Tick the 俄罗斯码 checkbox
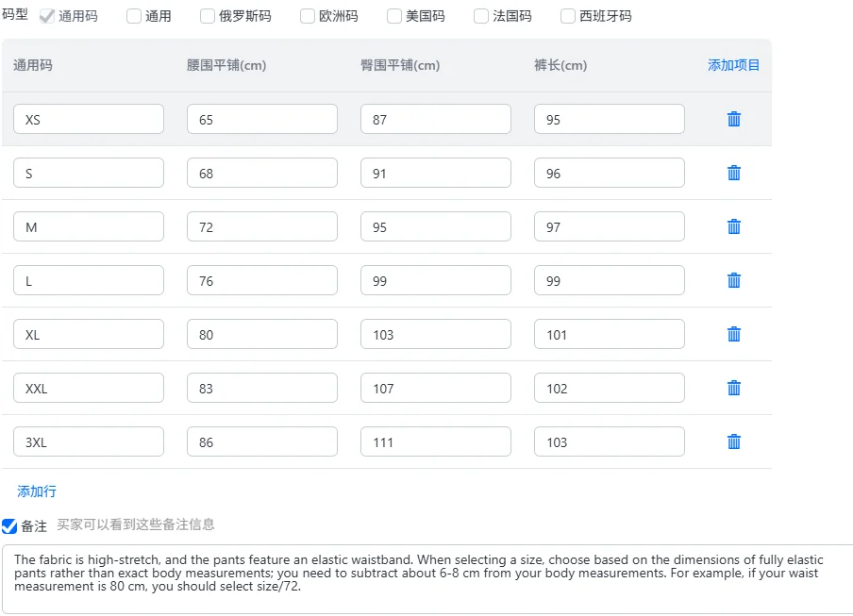 pyautogui.click(x=208, y=16)
